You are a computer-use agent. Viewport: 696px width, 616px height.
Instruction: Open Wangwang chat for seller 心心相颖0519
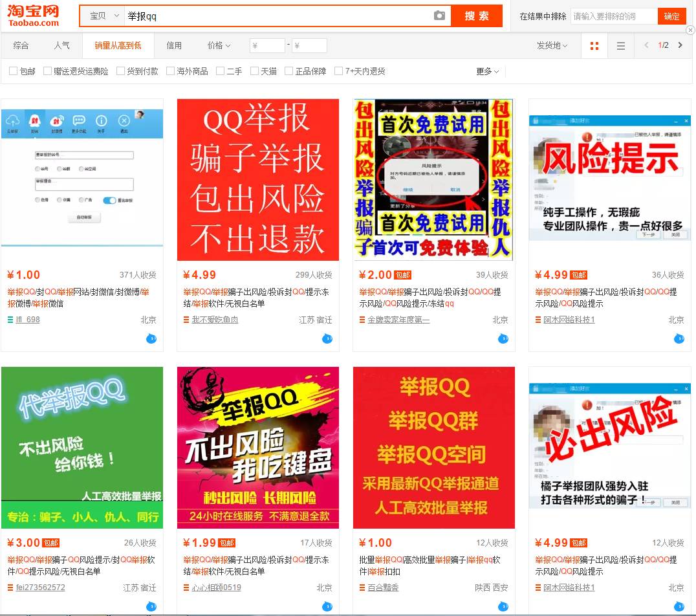pos(327,607)
